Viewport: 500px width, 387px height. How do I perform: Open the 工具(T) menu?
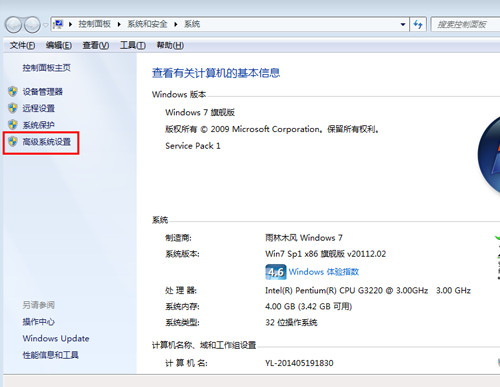point(133,45)
